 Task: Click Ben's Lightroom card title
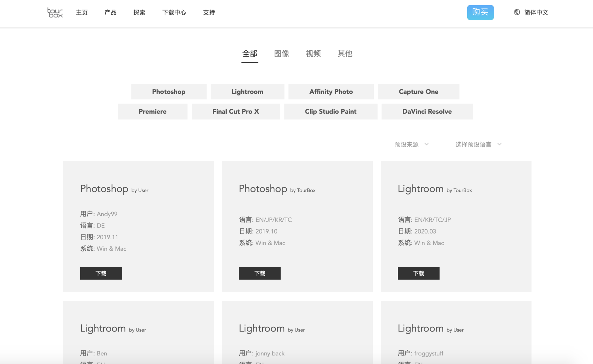point(113,328)
